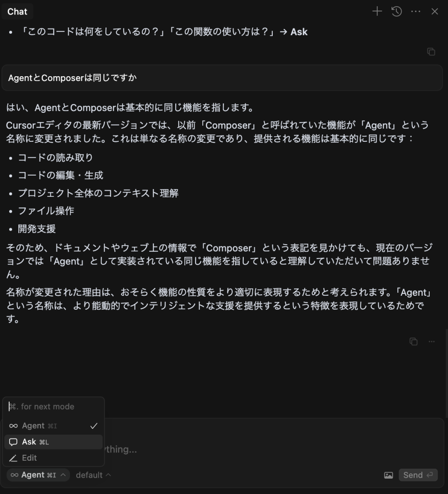Collapse the Agent mode selector below the input
The width and height of the screenshot is (448, 494).
pos(38,475)
